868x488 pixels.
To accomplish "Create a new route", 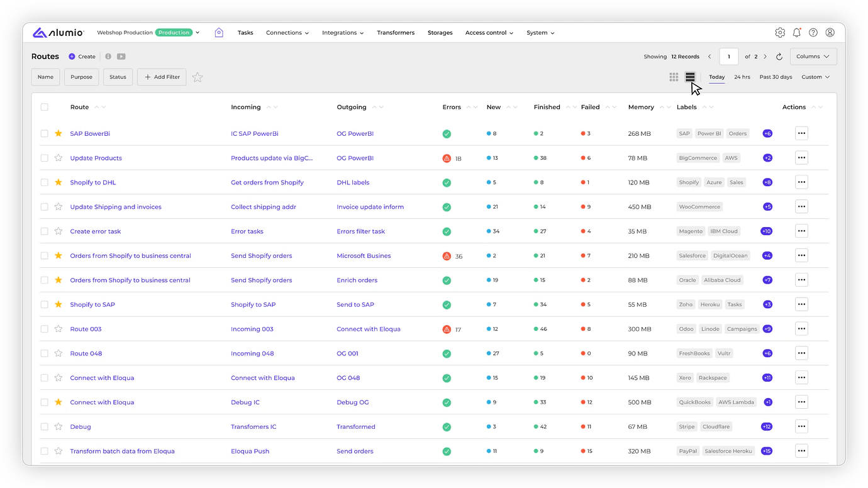I will (82, 57).
